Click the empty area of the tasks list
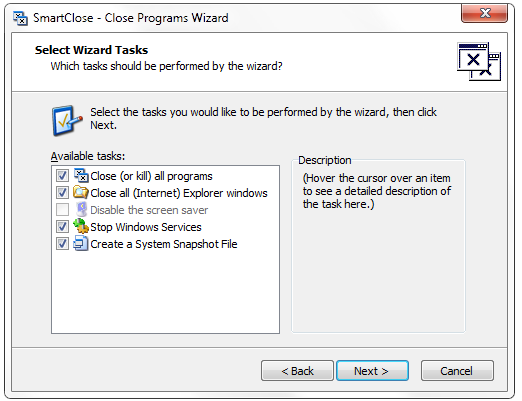 point(165,293)
